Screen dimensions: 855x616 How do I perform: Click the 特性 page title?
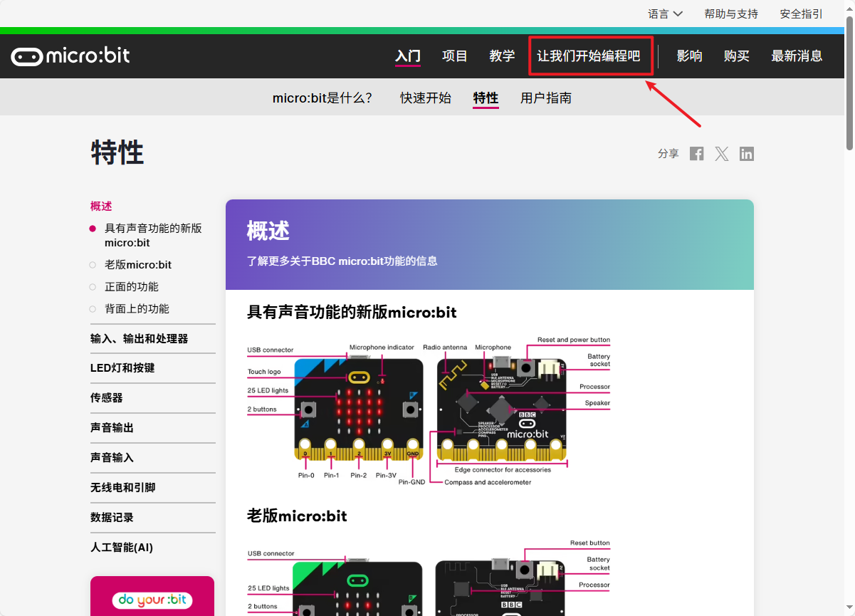tap(117, 152)
